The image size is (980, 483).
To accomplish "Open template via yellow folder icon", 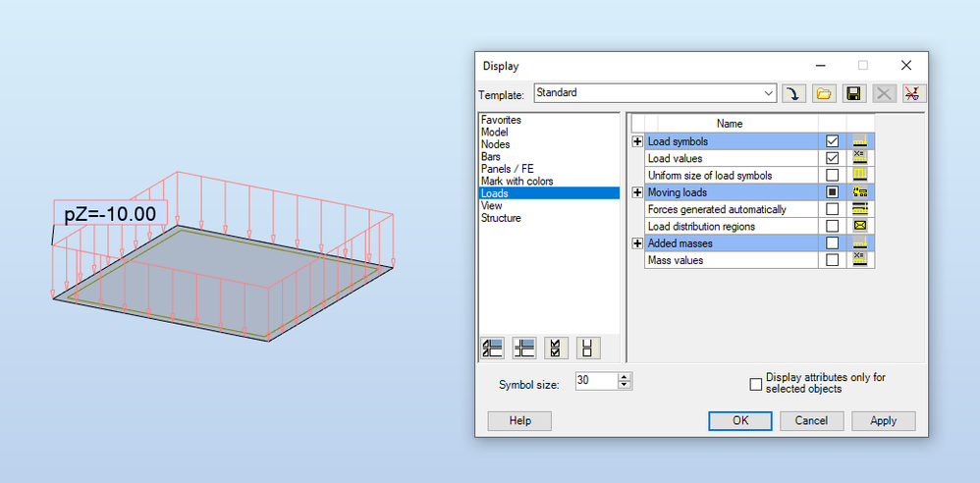I will tap(824, 93).
